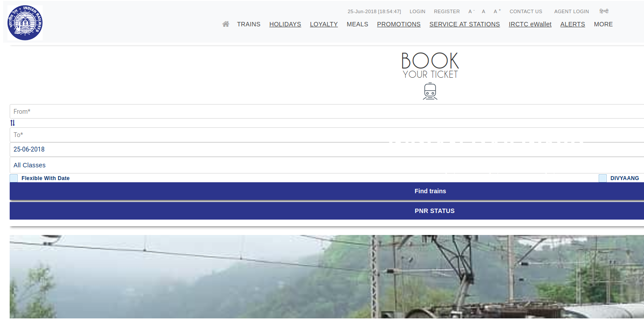Open the IRCTC eWallet menu
Image resolution: width=644 pixels, height=325 pixels.
tap(530, 24)
